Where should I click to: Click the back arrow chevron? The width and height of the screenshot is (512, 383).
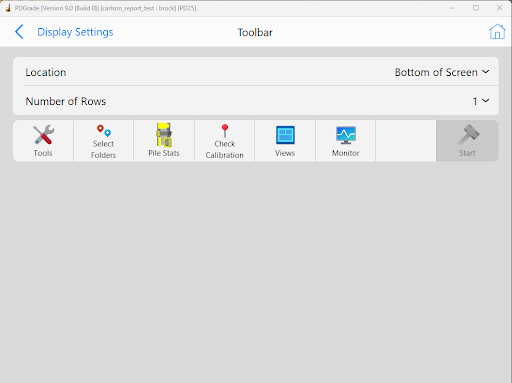(x=19, y=32)
